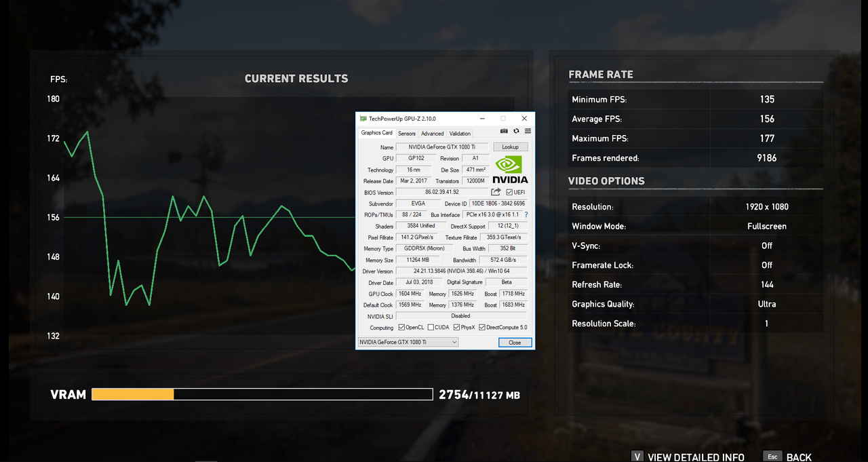This screenshot has height=462, width=868.
Task: Switch to the Graphics Card tab
Action: (x=376, y=133)
